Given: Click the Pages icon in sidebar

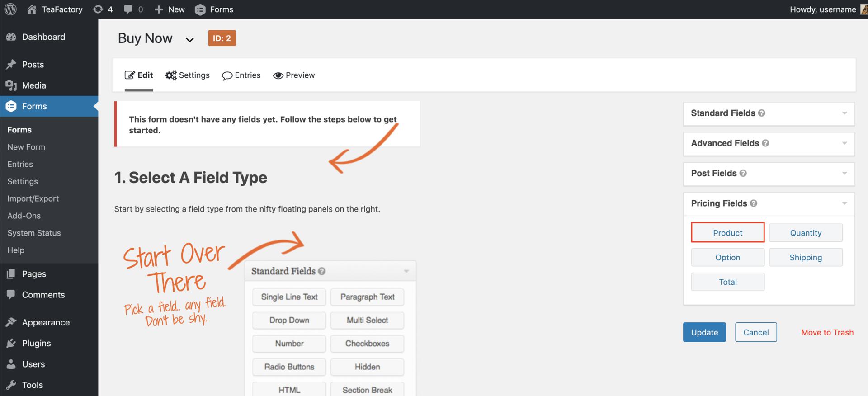Looking at the screenshot, I should tap(11, 274).
